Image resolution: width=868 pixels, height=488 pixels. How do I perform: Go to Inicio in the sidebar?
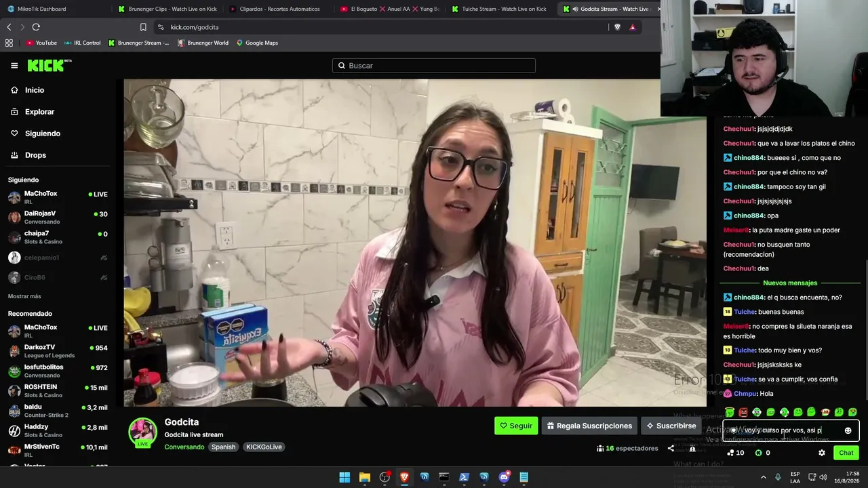tap(34, 90)
